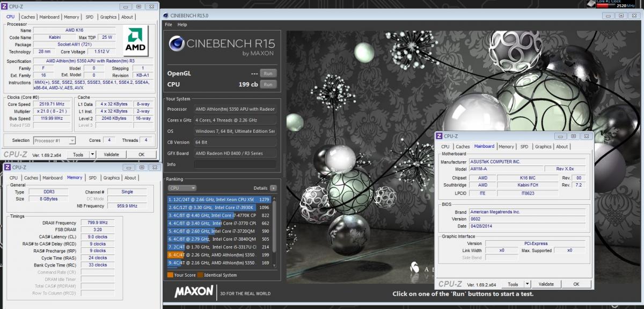644x309 pixels.
Task: Select ranking row Intel Core i7-3720QM 590
Action: click(219, 231)
